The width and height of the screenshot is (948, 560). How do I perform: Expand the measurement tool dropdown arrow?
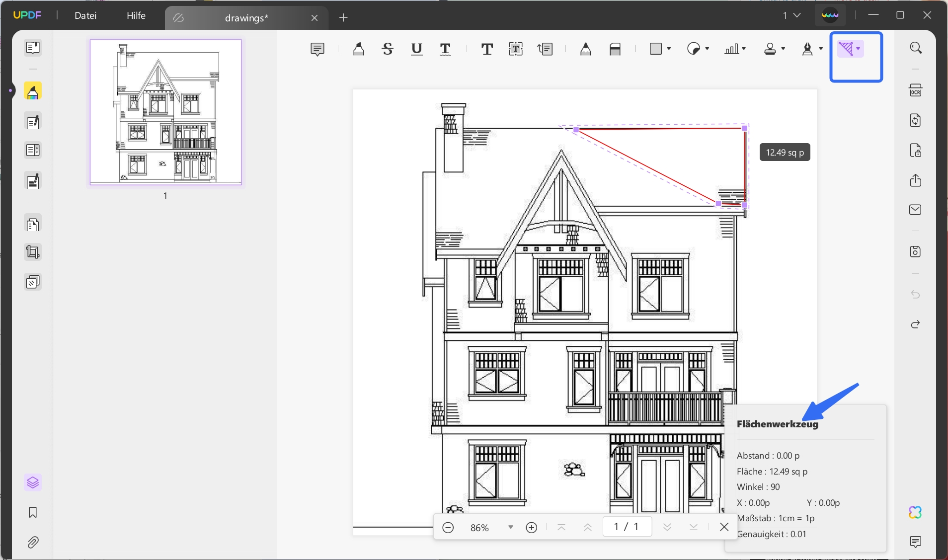click(x=858, y=49)
